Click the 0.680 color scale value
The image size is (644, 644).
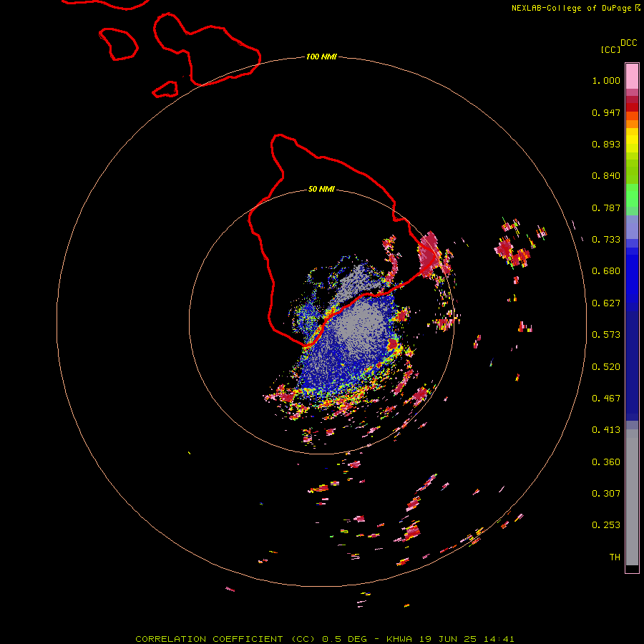(x=606, y=271)
